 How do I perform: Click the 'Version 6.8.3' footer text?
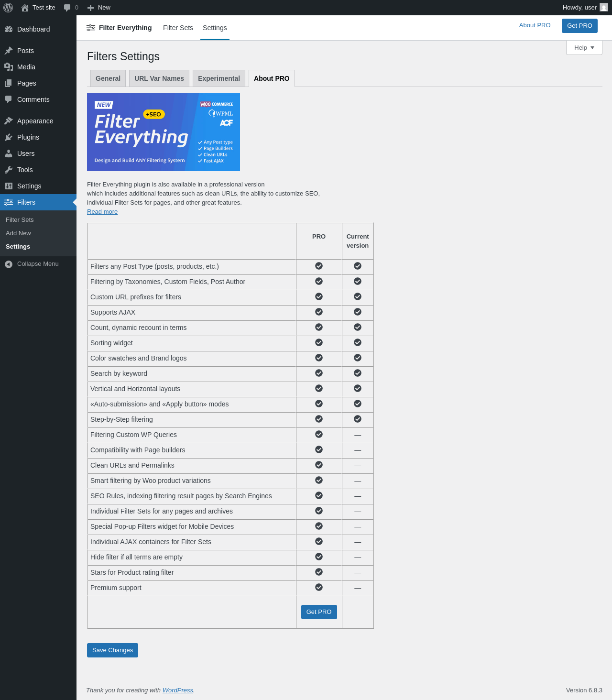click(x=584, y=690)
